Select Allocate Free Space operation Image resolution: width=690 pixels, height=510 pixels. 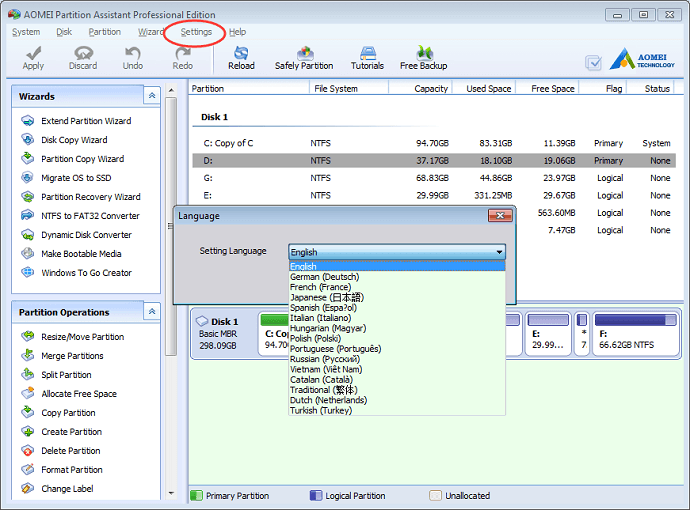click(79, 393)
